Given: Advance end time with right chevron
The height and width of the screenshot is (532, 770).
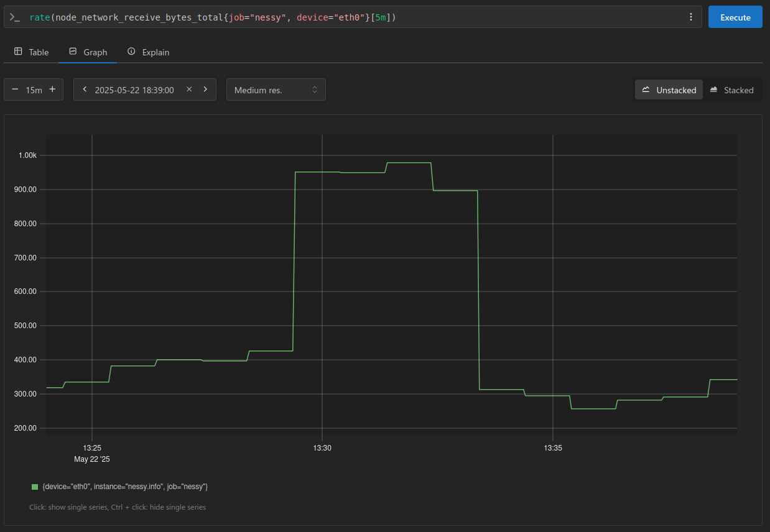Looking at the screenshot, I should click(205, 89).
